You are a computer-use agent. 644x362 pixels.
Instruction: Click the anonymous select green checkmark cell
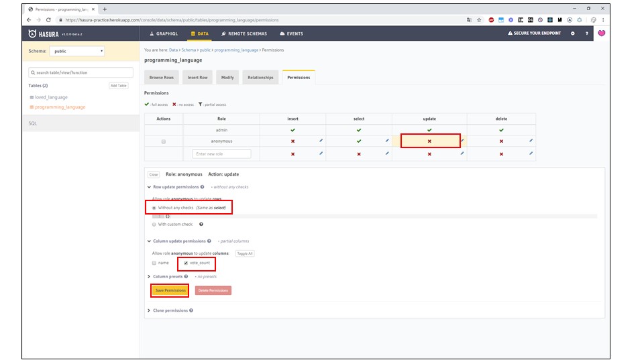point(358,141)
